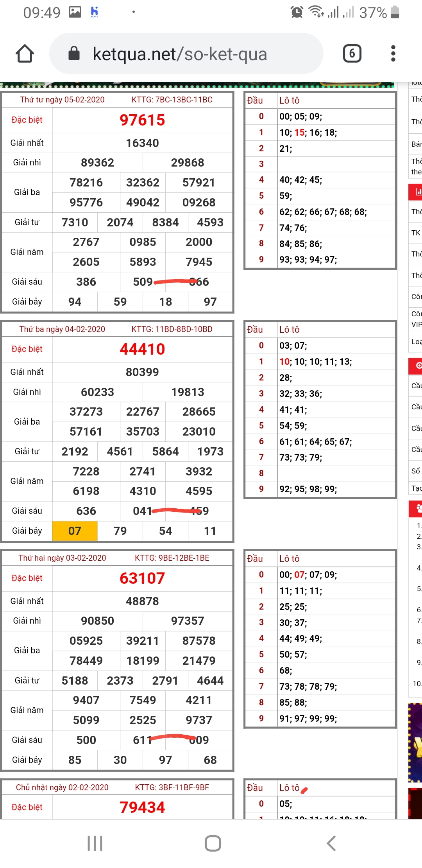The image size is (422, 868).
Task: Select third prize number 18199
Action: [143, 661]
